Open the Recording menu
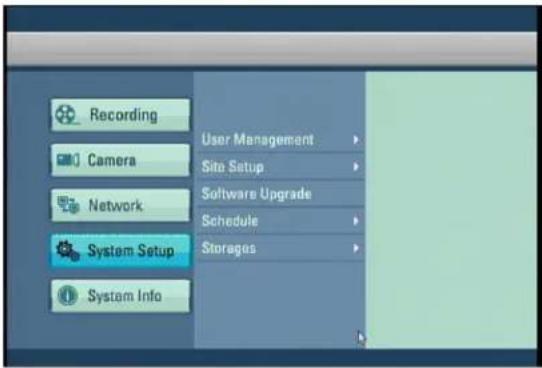 tap(120, 115)
